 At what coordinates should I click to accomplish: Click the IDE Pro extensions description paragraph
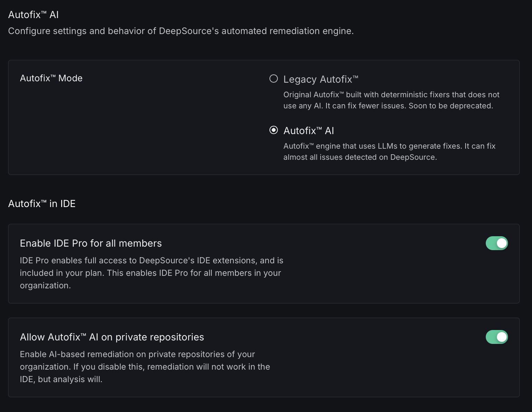pyautogui.click(x=151, y=273)
